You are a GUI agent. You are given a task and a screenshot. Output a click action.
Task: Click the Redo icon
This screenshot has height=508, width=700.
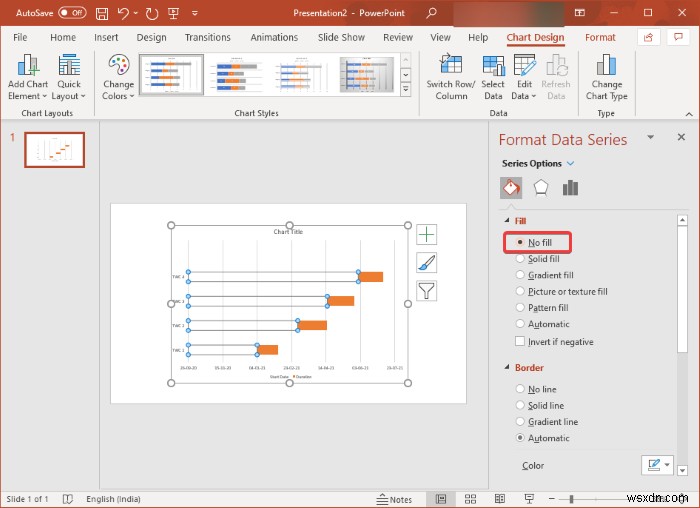(x=152, y=13)
